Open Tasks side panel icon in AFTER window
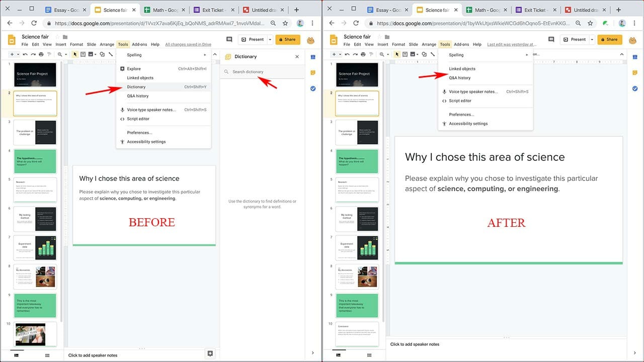Viewport: 644px width, 362px height. coord(635,88)
